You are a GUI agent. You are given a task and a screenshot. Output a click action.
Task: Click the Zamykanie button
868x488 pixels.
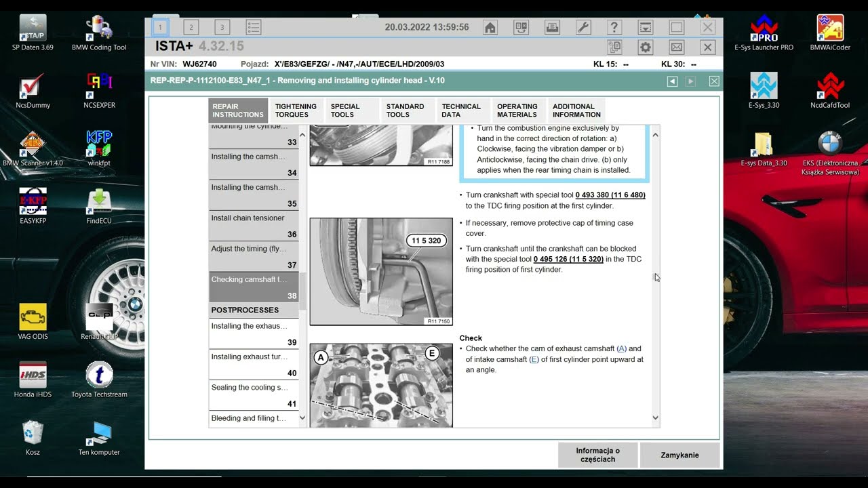(x=679, y=455)
